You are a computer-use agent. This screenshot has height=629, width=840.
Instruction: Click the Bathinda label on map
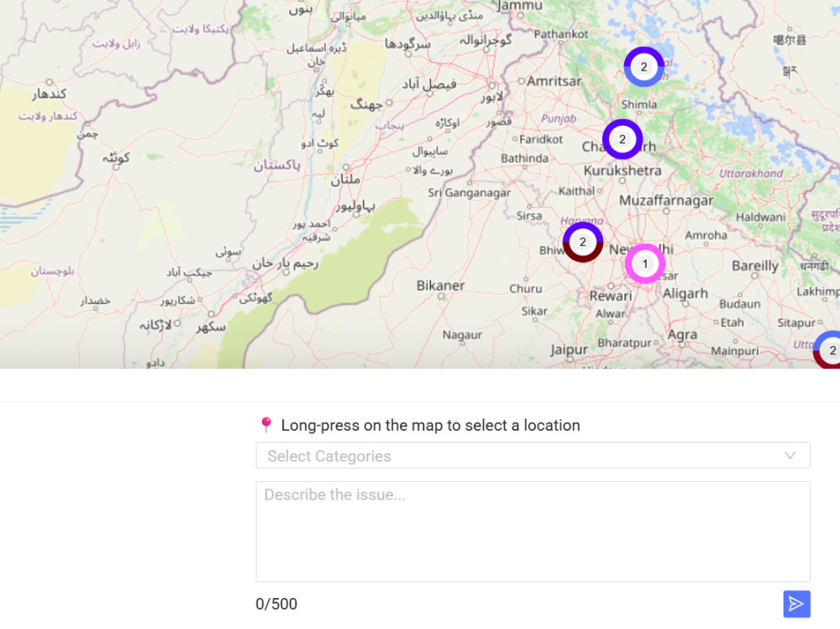point(524,158)
